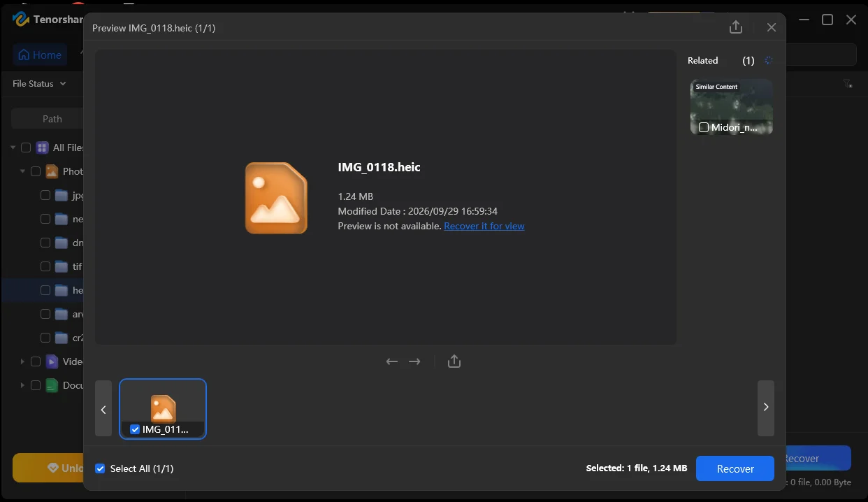The image size is (868, 502).
Task: Expand the Video tree node
Action: (x=22, y=361)
